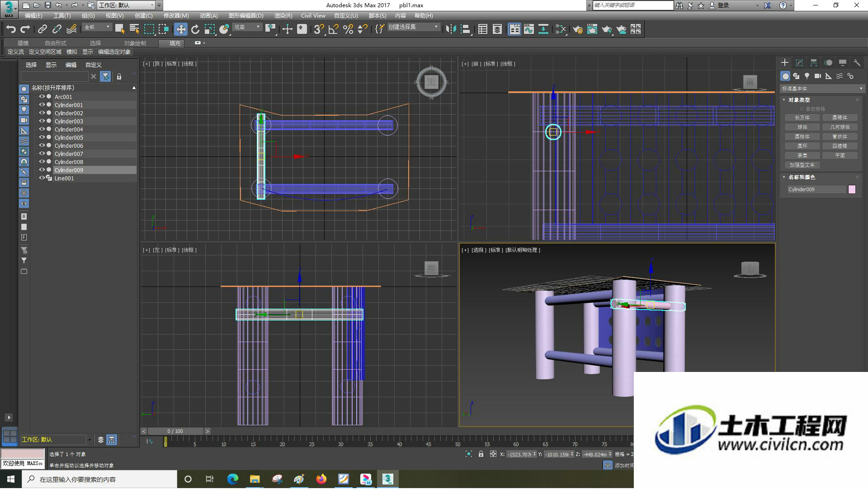Open Microsoft Edge from the taskbar
Image resolution: width=868 pixels, height=489 pixels.
(233, 479)
